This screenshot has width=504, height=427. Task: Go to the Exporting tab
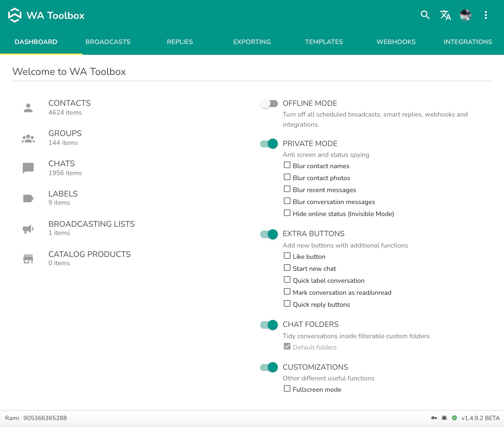tap(252, 42)
